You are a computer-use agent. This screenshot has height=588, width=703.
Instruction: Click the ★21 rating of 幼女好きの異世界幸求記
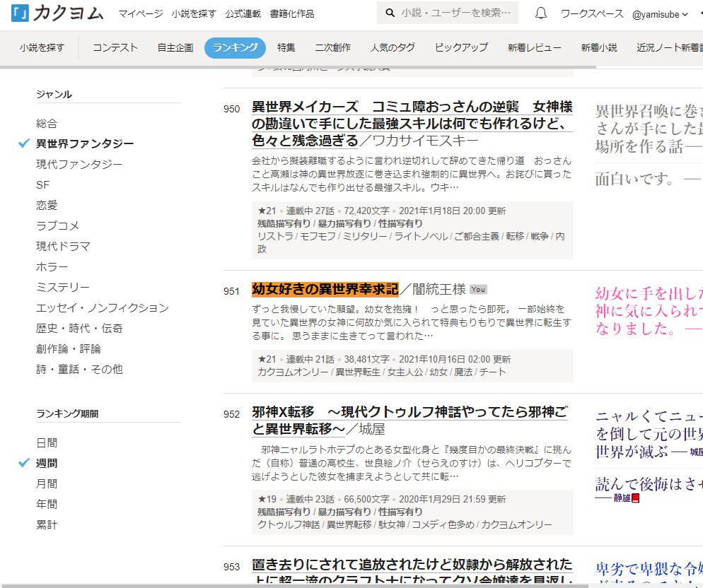click(x=266, y=359)
